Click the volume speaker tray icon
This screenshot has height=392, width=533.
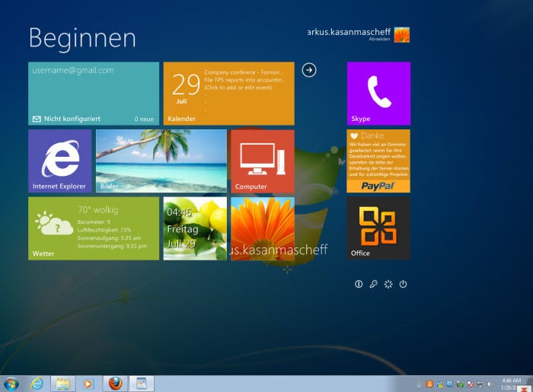(490, 383)
